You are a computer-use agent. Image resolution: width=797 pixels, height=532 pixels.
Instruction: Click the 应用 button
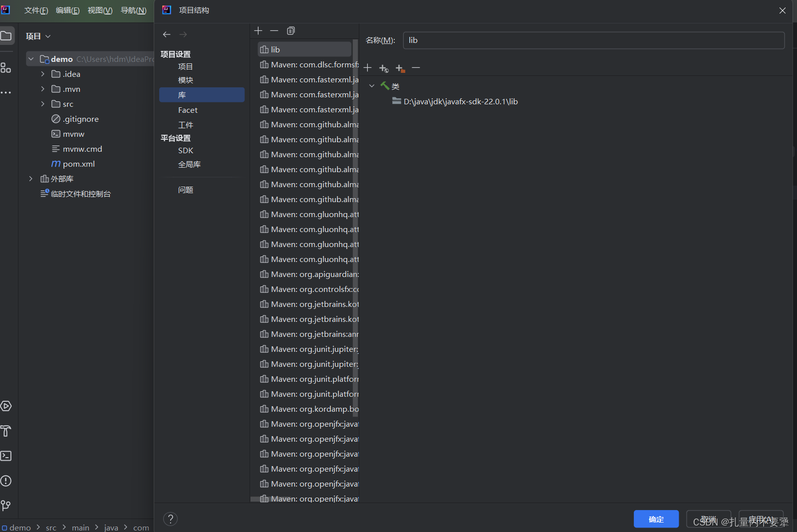pos(761,519)
